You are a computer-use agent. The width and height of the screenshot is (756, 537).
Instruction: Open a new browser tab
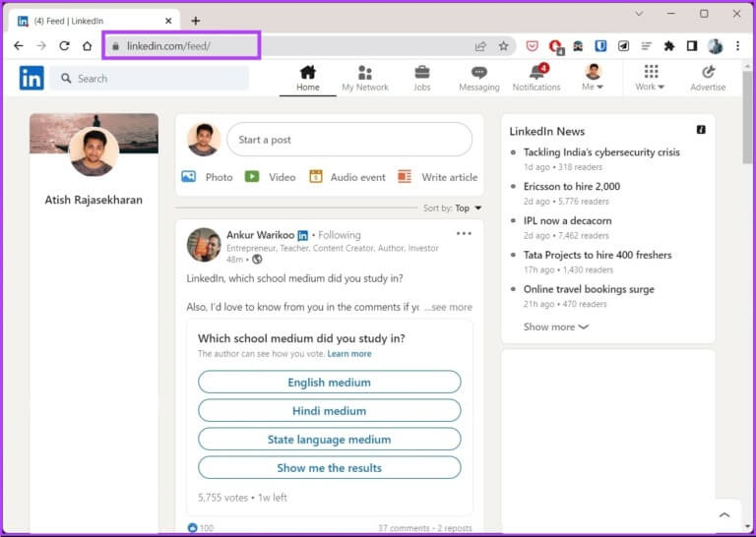[195, 21]
